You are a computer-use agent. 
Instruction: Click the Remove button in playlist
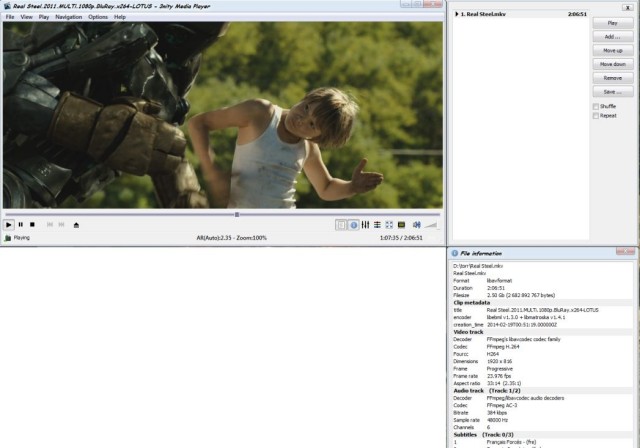point(613,78)
